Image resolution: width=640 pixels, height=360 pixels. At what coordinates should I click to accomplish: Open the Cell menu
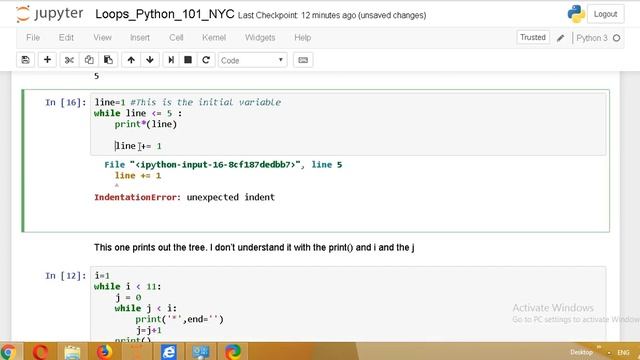click(176, 38)
